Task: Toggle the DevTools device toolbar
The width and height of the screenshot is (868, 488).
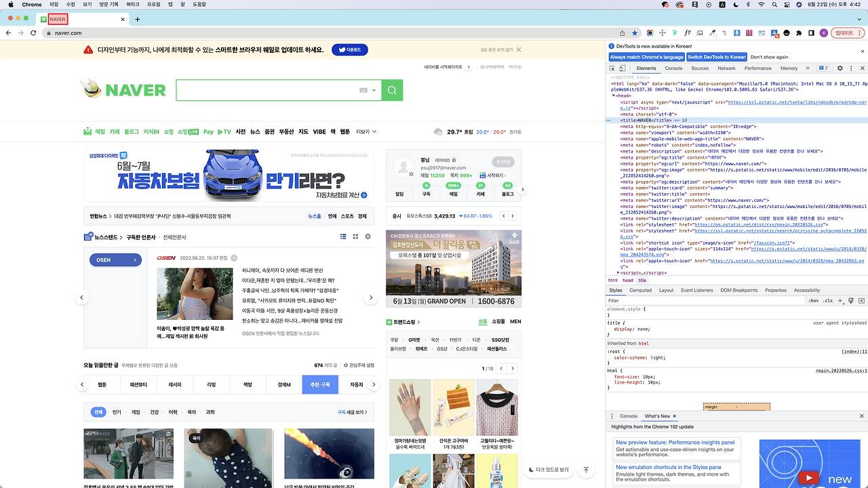Action: (624, 68)
